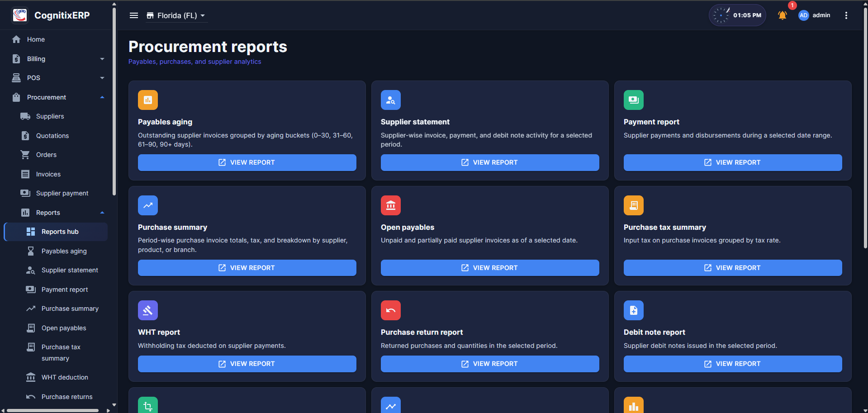Click the Payment report green card icon
Viewport: 868px width, 413px height.
(634, 100)
